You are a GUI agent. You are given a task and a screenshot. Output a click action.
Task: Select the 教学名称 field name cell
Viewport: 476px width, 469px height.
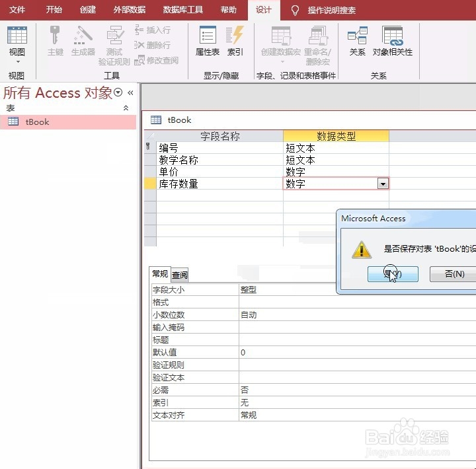pyautogui.click(x=219, y=160)
